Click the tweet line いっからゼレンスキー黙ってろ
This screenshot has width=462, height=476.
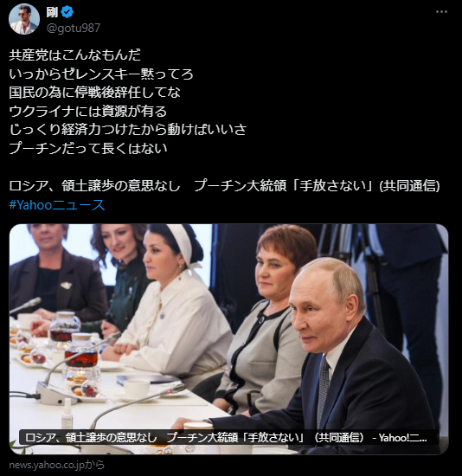pyautogui.click(x=101, y=74)
